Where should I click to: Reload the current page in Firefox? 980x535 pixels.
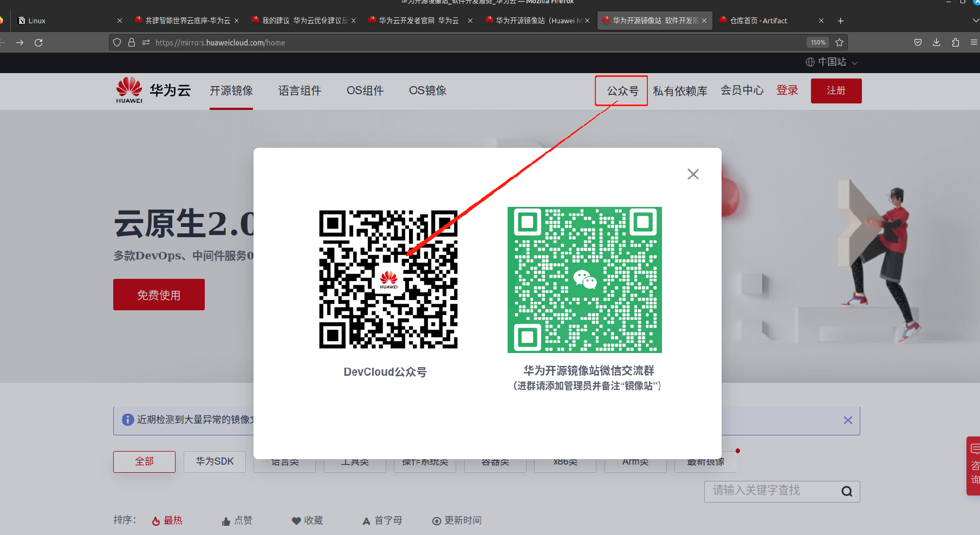(x=38, y=42)
